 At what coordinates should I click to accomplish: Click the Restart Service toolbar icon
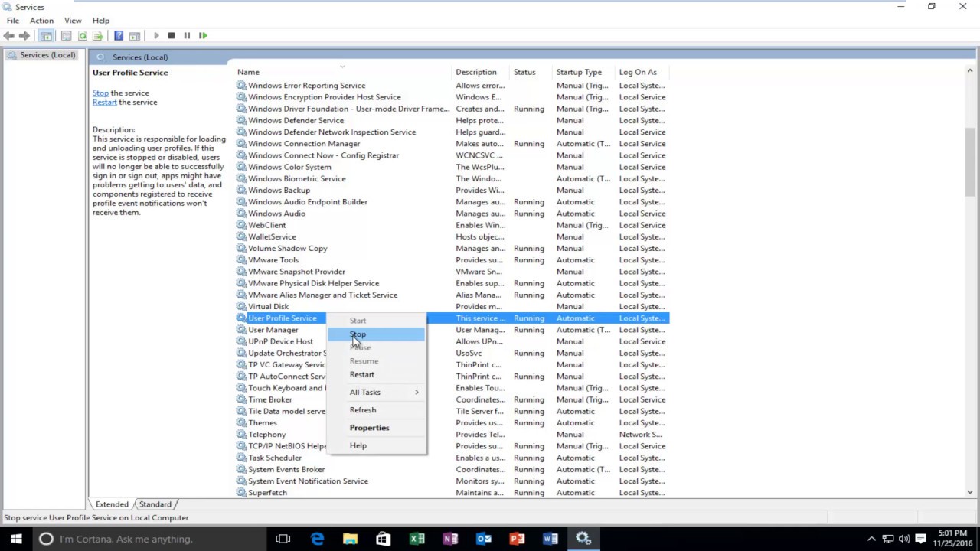point(203,36)
